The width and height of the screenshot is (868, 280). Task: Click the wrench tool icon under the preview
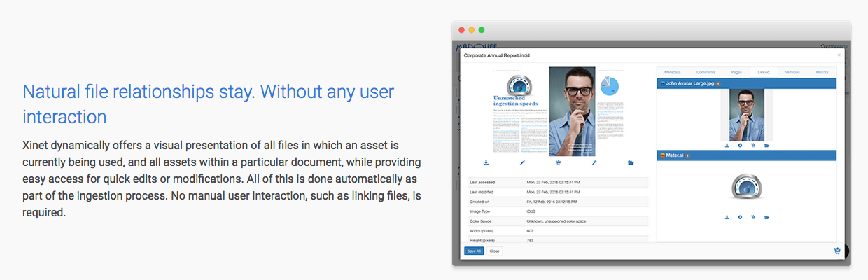(x=594, y=162)
